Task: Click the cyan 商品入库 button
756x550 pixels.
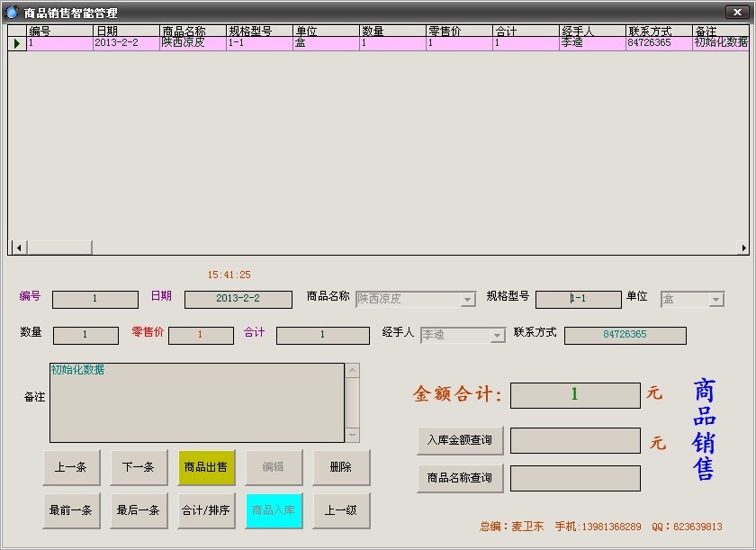Action: (x=274, y=510)
